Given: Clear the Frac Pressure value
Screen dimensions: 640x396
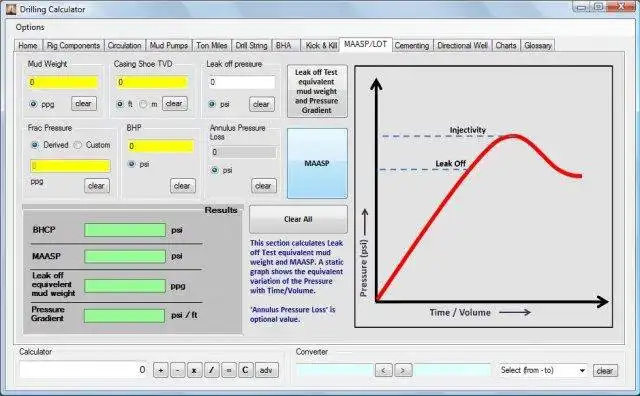Looking at the screenshot, I should [96, 186].
